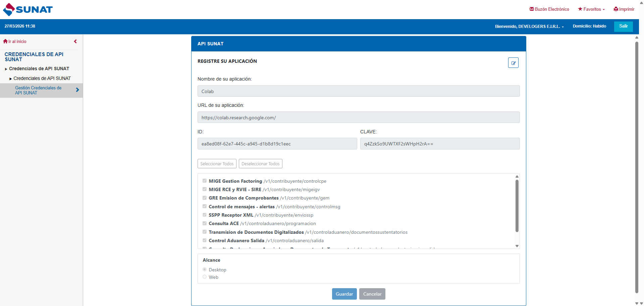Click the Nombre de su aplicación field
The width and height of the screenshot is (644, 306).
click(358, 91)
